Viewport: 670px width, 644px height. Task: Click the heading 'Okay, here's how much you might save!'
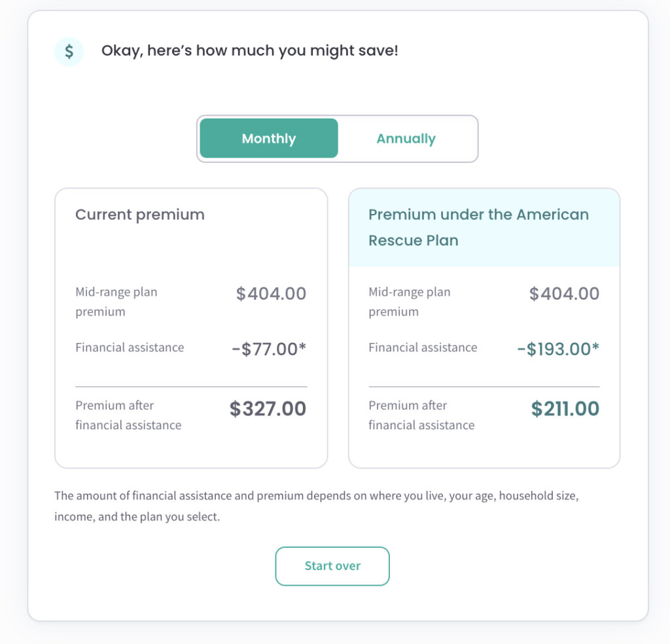249,51
